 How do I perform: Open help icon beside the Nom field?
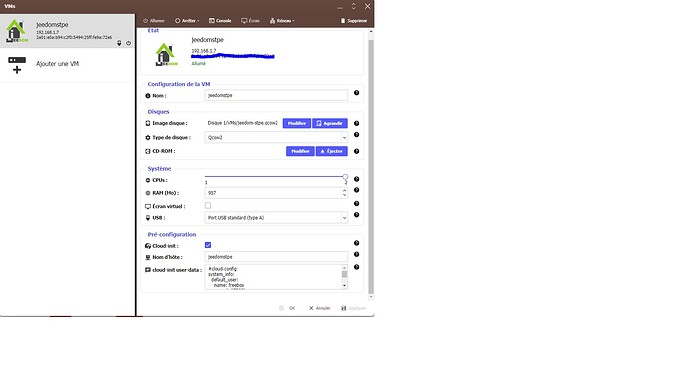pos(356,93)
